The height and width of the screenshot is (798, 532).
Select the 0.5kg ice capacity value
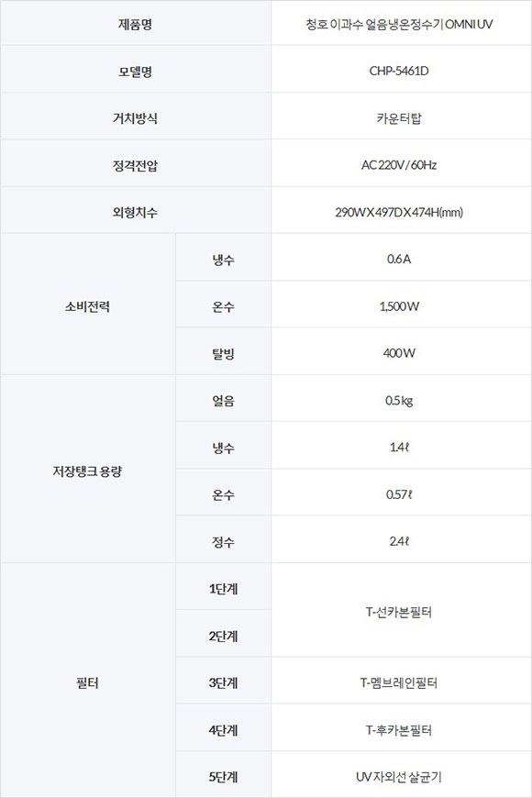399,401
